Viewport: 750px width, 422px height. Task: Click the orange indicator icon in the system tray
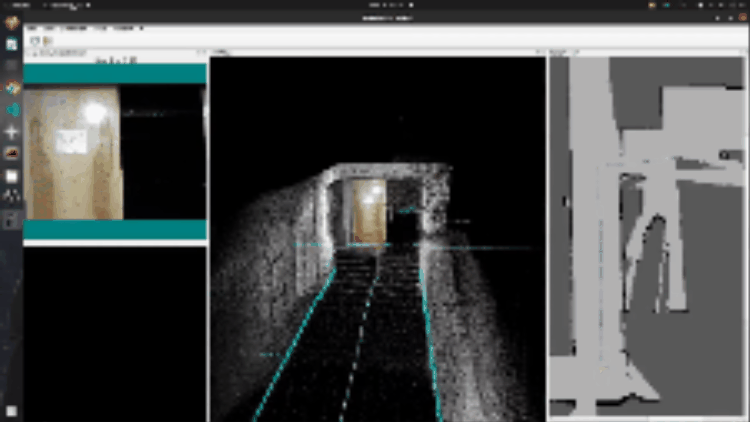point(654,5)
